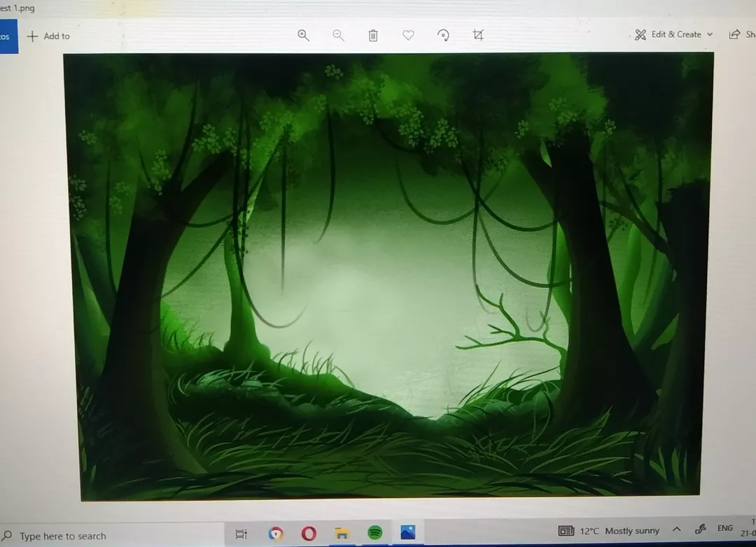Open File Explorer from taskbar

coord(341,533)
